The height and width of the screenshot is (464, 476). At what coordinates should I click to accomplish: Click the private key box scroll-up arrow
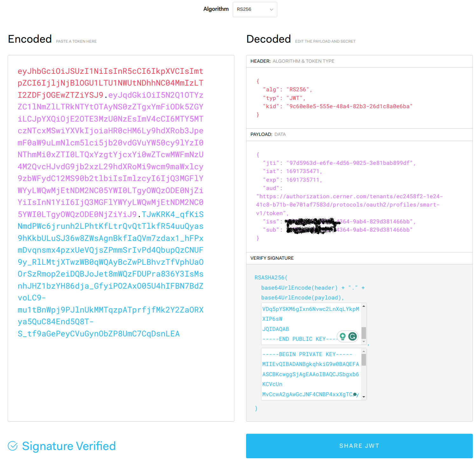point(364,351)
